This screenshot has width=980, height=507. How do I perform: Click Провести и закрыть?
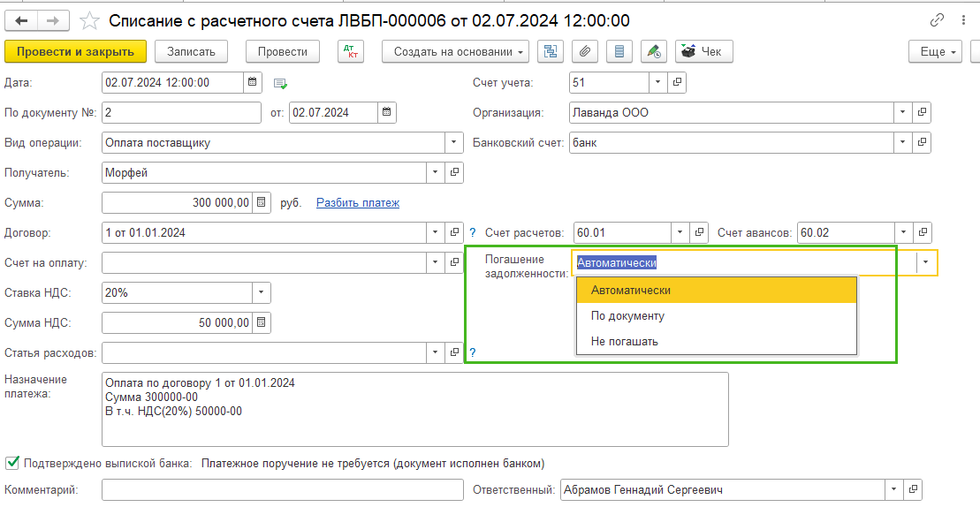coord(75,52)
